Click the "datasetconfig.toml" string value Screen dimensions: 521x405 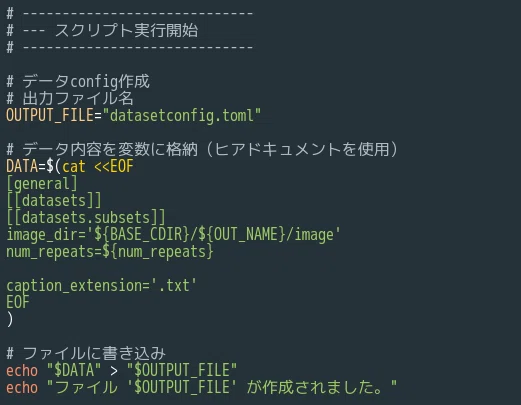[x=182, y=116]
